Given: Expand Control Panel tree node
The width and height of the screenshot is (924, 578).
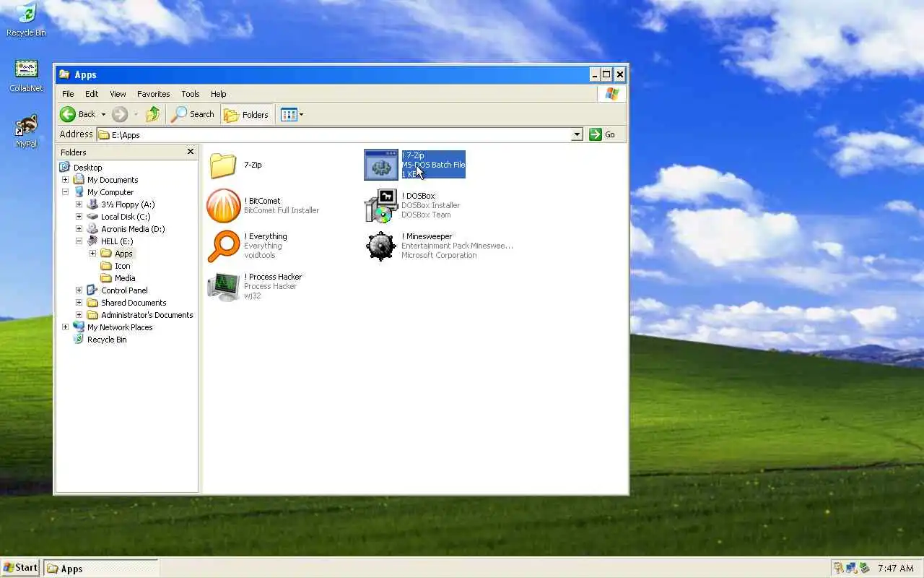Looking at the screenshot, I should click(x=79, y=290).
